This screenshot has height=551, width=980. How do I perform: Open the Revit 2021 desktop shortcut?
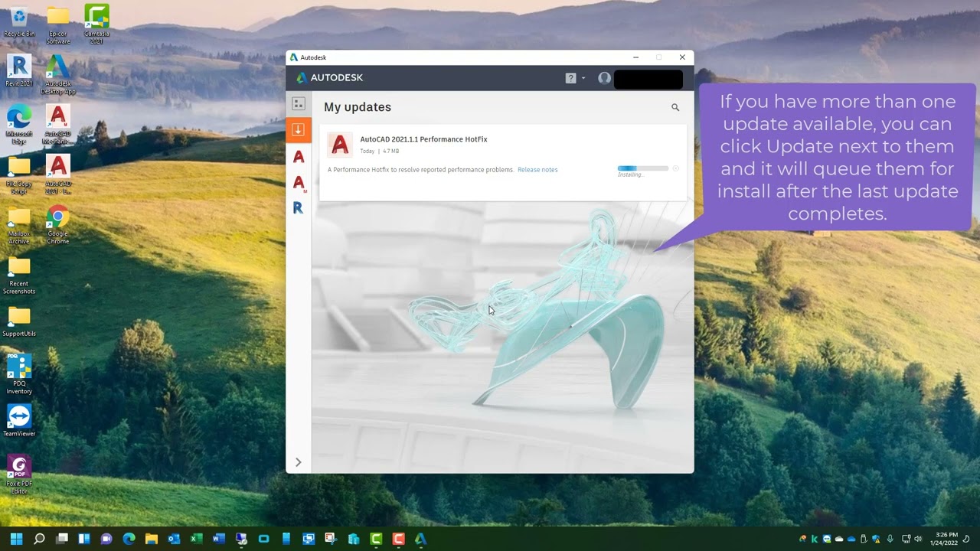19,70
